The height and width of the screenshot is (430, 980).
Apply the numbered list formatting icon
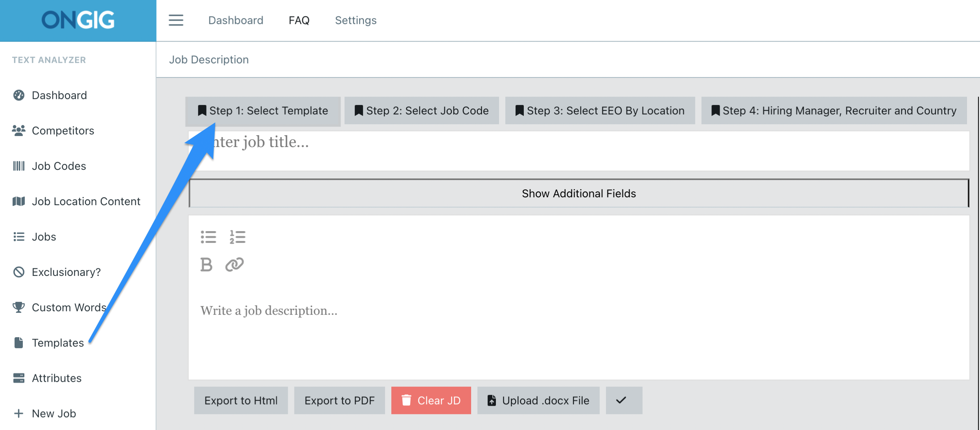(x=238, y=237)
